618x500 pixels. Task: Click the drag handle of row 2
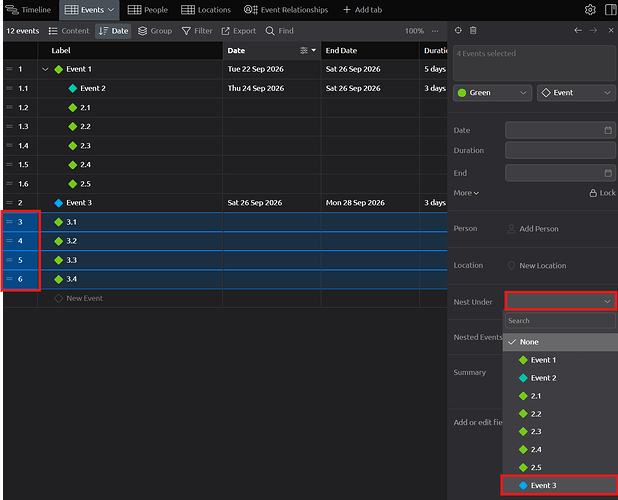tap(9, 203)
